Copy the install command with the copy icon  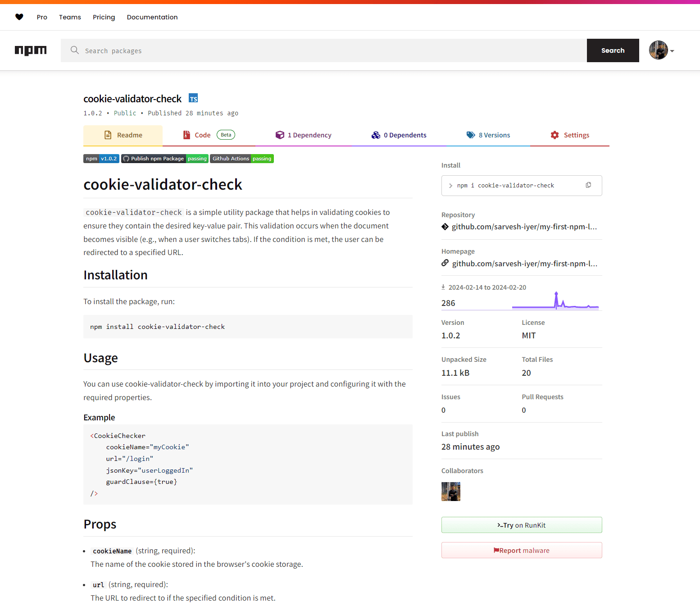(588, 185)
